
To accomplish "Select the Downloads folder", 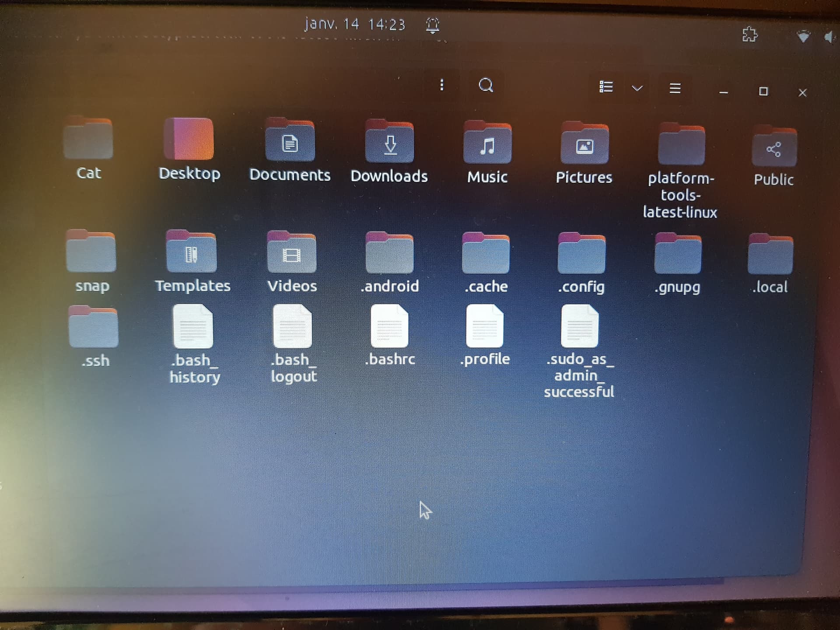I will [389, 151].
